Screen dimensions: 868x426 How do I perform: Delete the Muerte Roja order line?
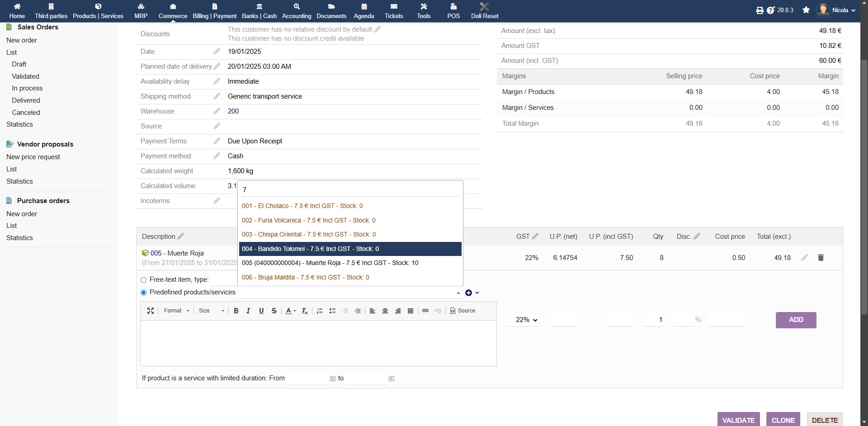[x=821, y=258]
